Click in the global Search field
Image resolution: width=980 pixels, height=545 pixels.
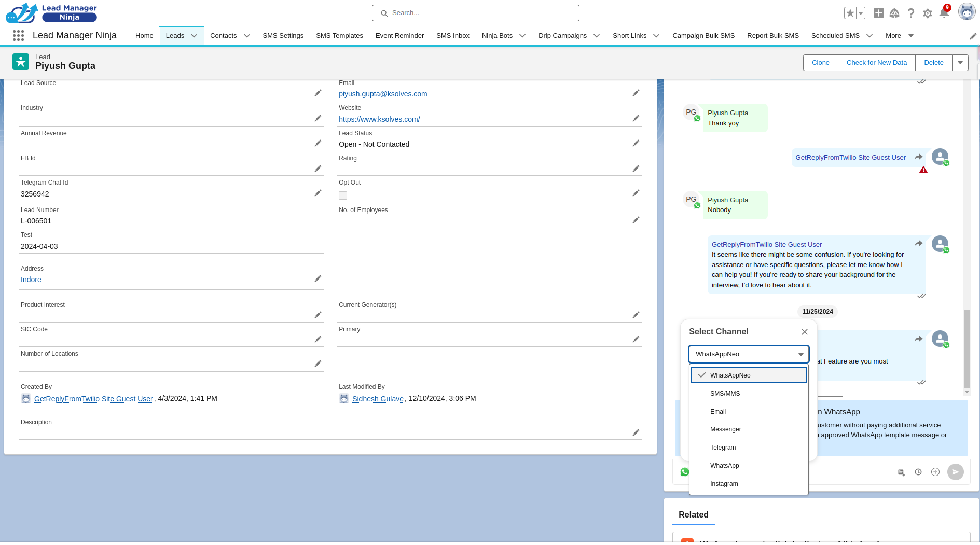coord(475,13)
